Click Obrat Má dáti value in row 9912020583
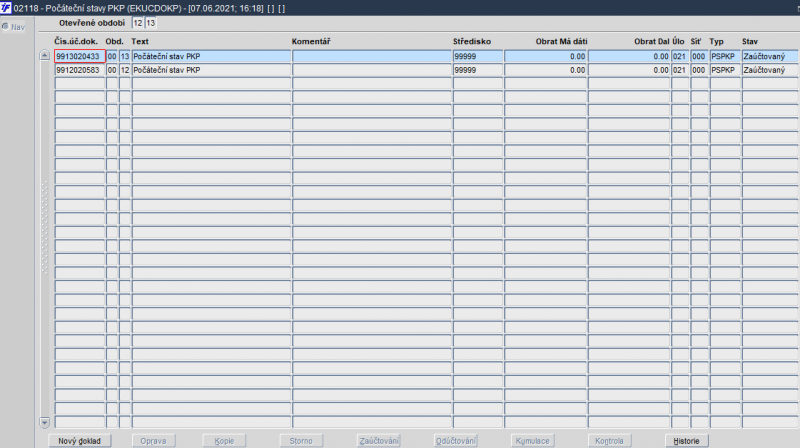The image size is (800, 448). tap(546, 70)
